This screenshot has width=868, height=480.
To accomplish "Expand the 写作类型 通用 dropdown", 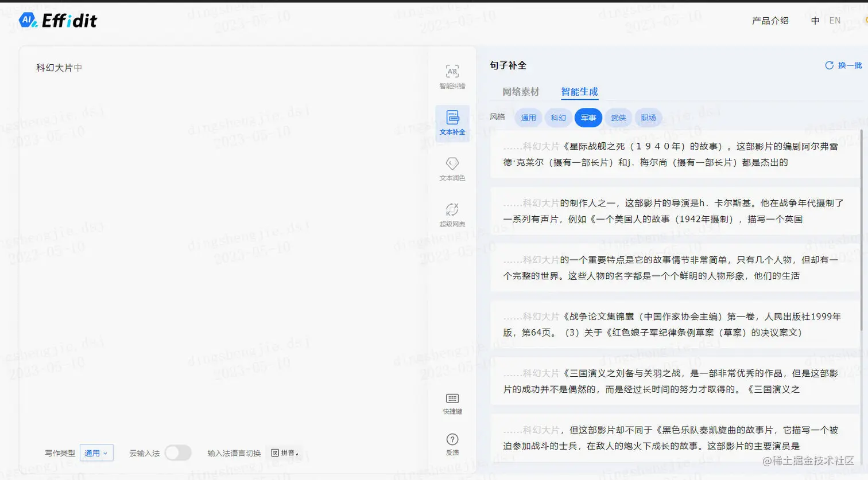I will 96,453.
